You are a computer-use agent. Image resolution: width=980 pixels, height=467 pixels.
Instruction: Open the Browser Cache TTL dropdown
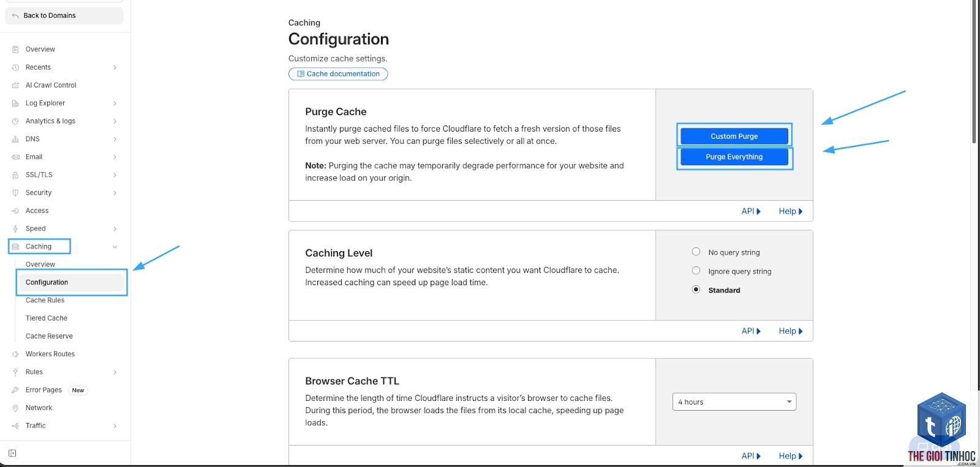(734, 402)
